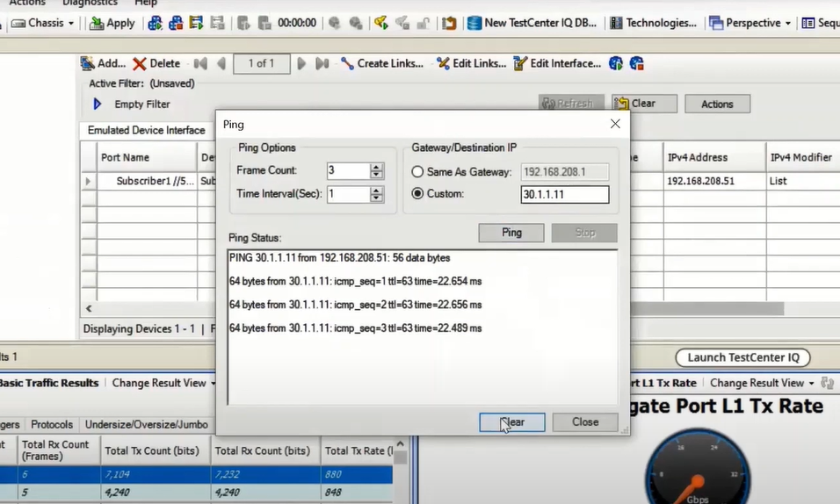The width and height of the screenshot is (840, 504).
Task: Click the Ping button
Action: point(511,233)
